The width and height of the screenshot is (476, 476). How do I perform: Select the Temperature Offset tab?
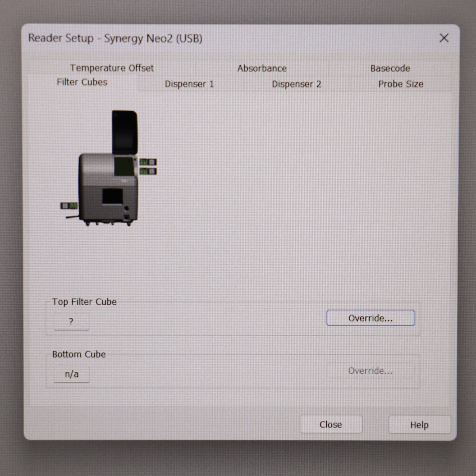pos(112,68)
